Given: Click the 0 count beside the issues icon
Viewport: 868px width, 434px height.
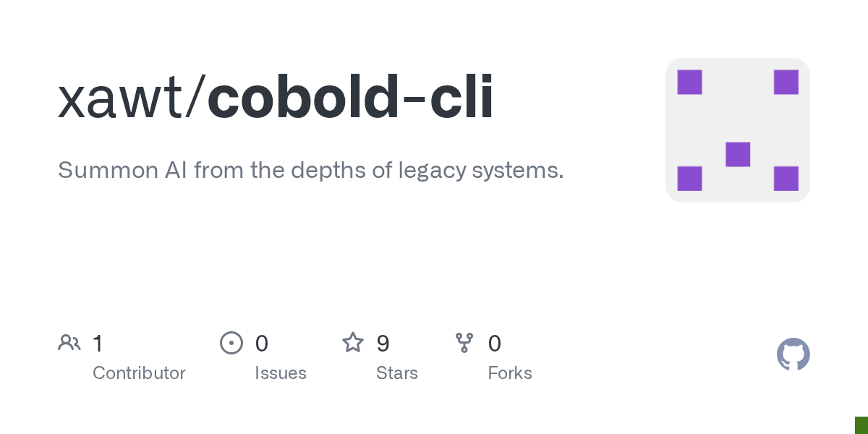Looking at the screenshot, I should coord(262,343).
